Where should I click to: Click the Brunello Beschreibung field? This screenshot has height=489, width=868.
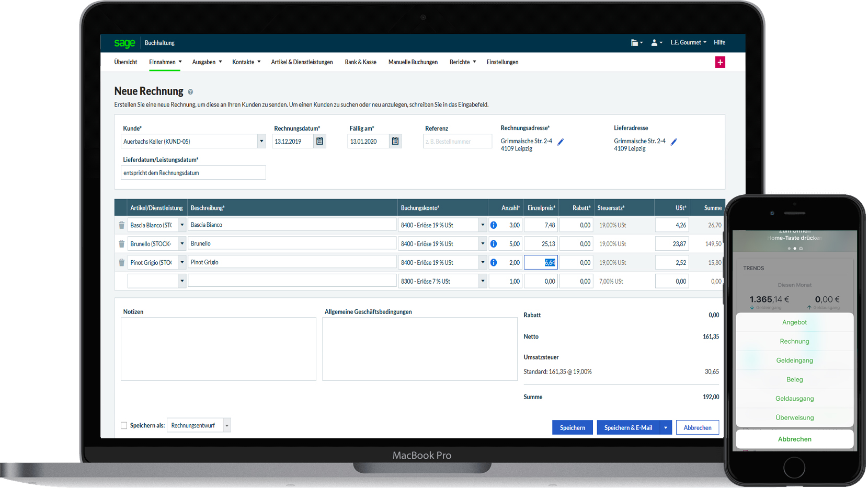292,243
